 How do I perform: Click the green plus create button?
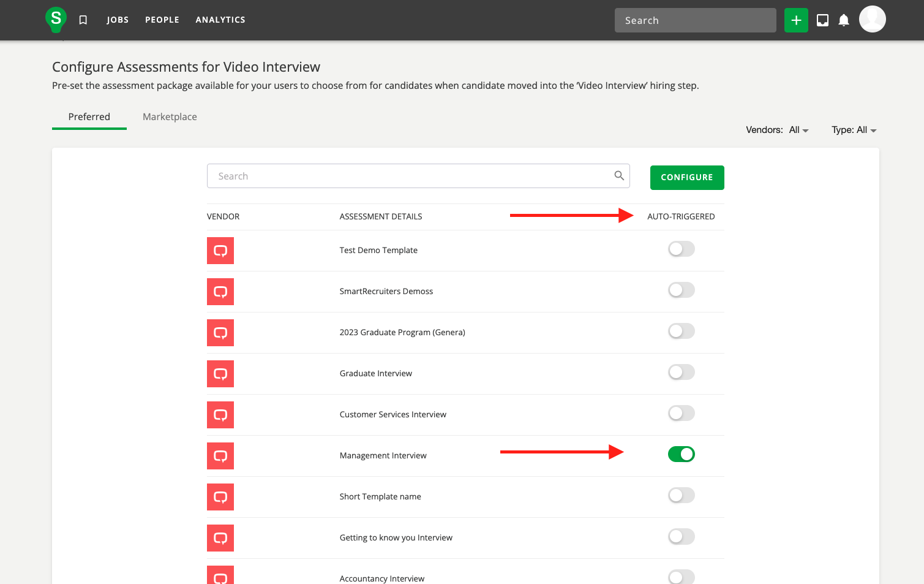point(795,20)
